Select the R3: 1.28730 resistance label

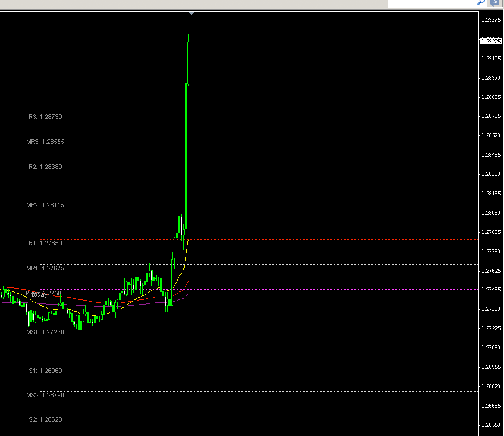click(46, 117)
